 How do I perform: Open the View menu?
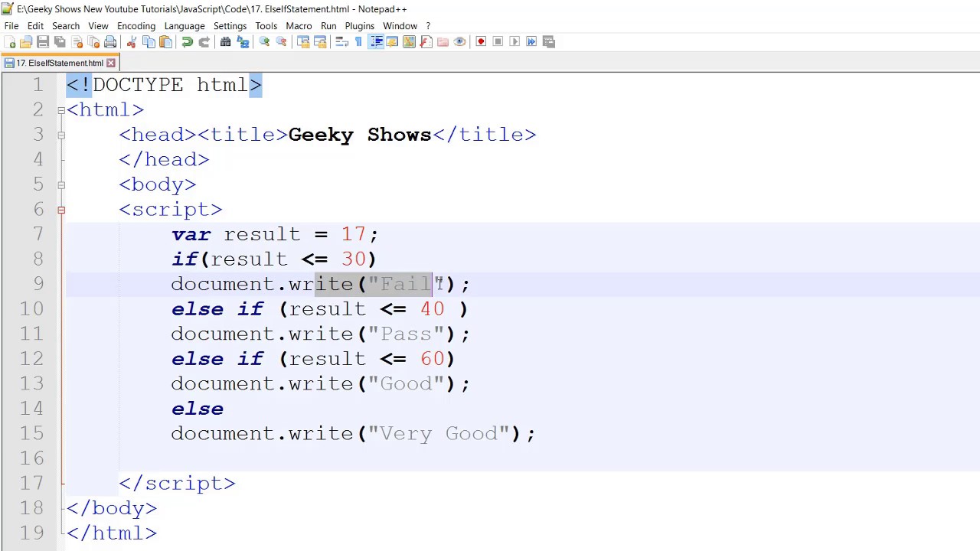point(98,25)
